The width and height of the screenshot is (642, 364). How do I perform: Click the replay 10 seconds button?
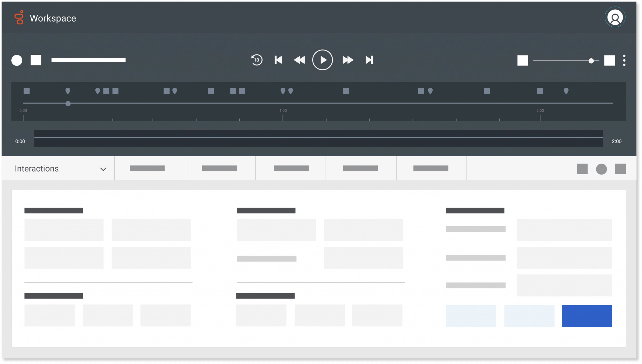(256, 60)
